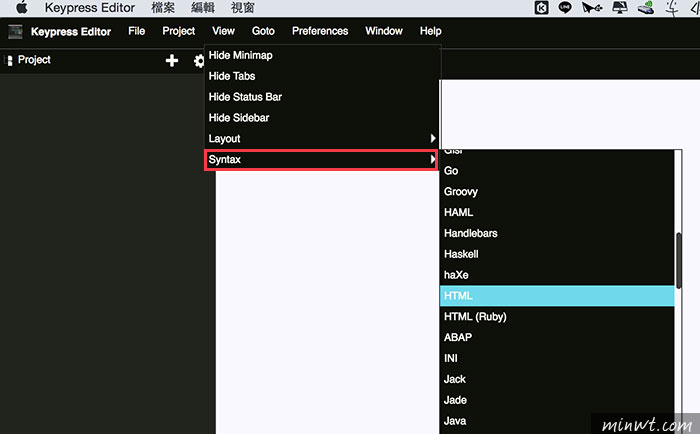Open the K status icon in menu bar

click(541, 8)
